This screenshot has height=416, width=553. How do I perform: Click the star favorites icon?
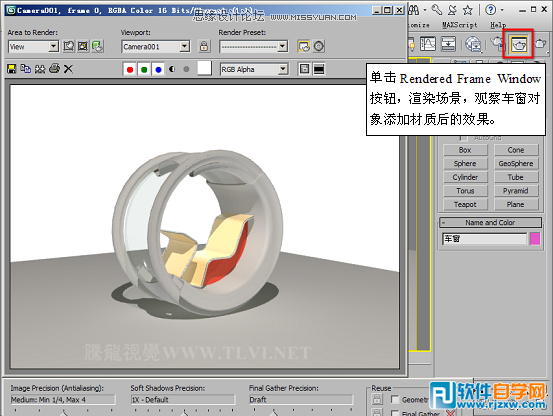pyautogui.click(x=468, y=10)
